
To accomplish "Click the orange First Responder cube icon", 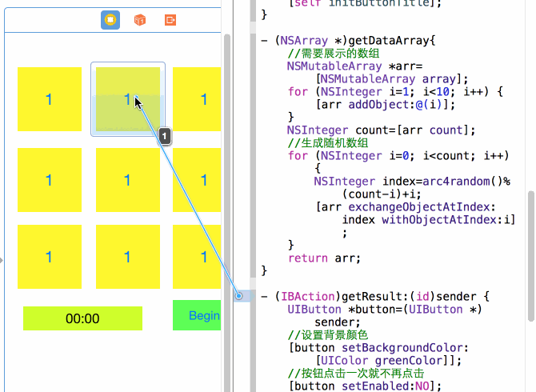I will (x=140, y=20).
